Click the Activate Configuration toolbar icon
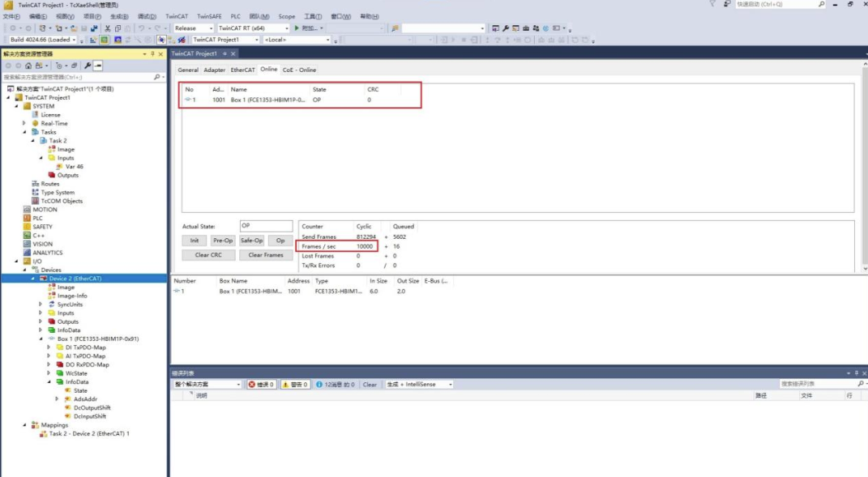Screen dimensions: 868x477 (93, 40)
